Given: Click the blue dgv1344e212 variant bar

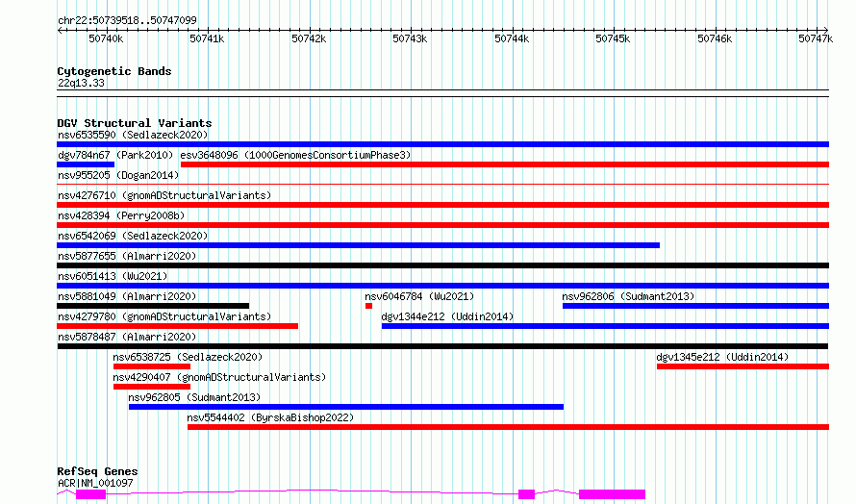Looking at the screenshot, I should [605, 326].
